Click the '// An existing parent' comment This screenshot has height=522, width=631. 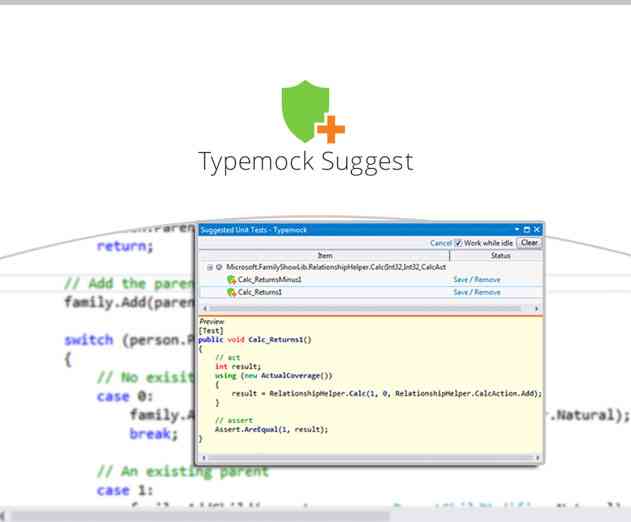click(183, 471)
